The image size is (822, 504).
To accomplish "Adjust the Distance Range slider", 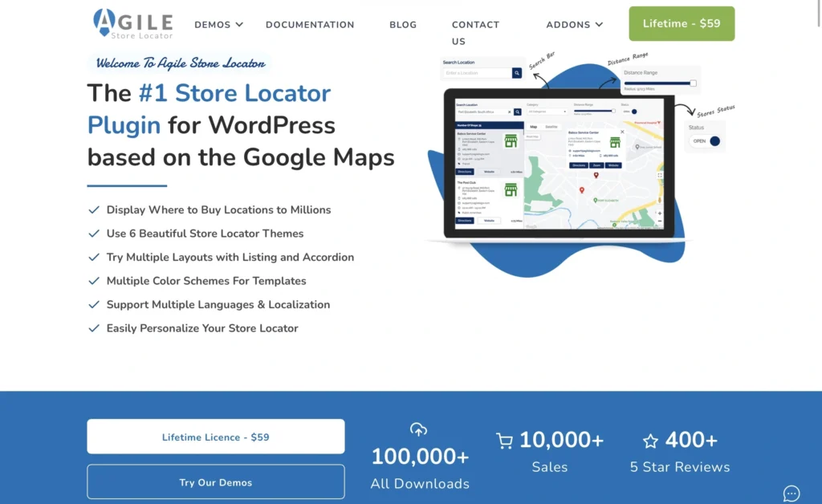I will [x=660, y=83].
